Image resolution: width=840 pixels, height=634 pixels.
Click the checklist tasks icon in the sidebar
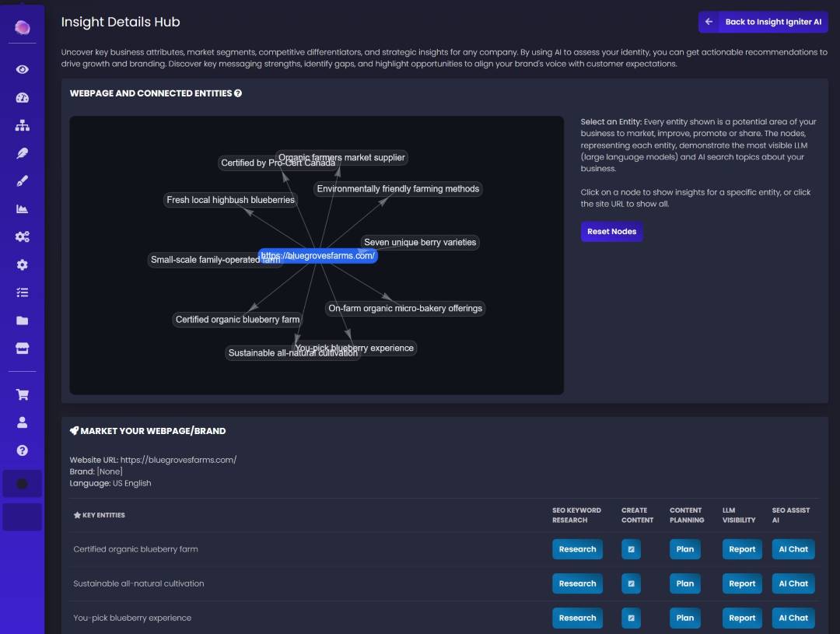[x=22, y=292]
